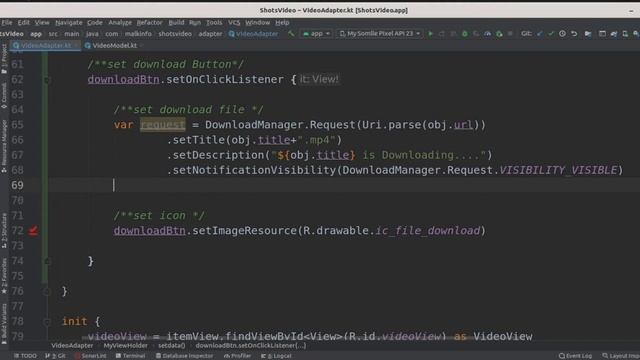The width and height of the screenshot is (640, 360).
Task: Click MyViewHolder in the bottom breadcrumb
Action: [x=125, y=346]
